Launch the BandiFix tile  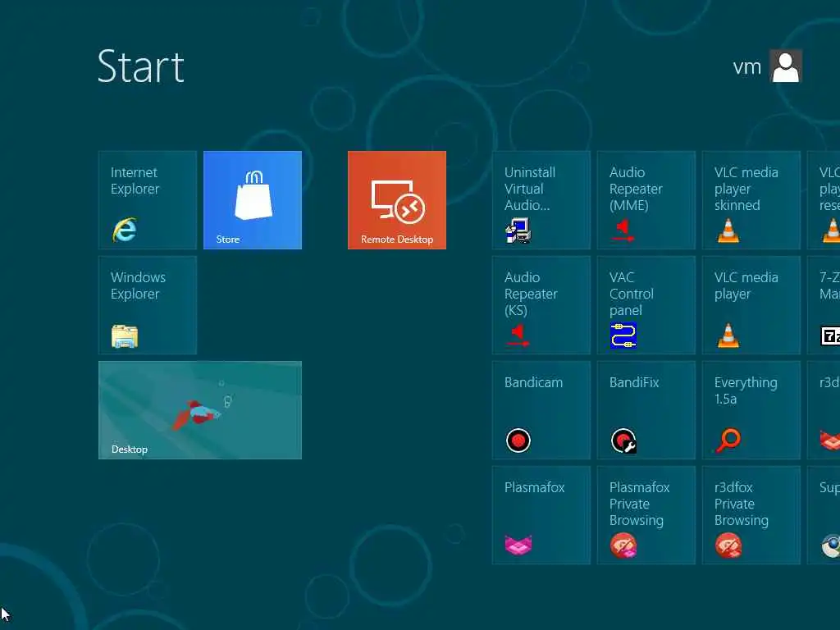[x=646, y=410]
